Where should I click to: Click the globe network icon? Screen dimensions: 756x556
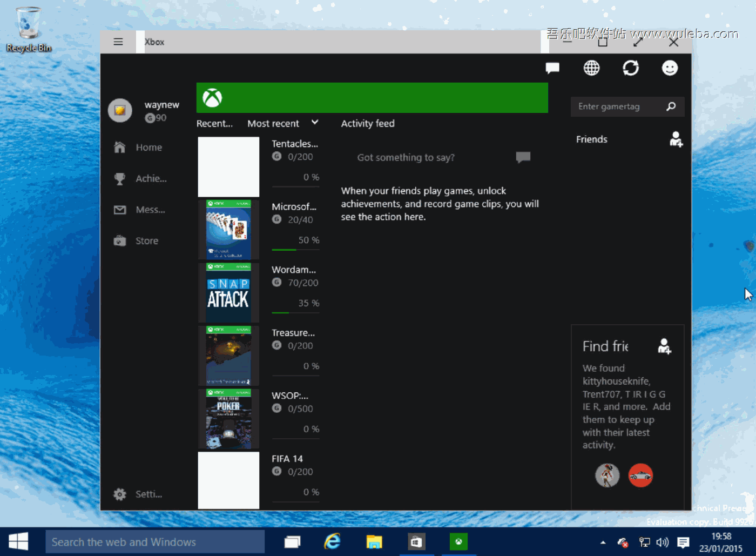pos(592,68)
